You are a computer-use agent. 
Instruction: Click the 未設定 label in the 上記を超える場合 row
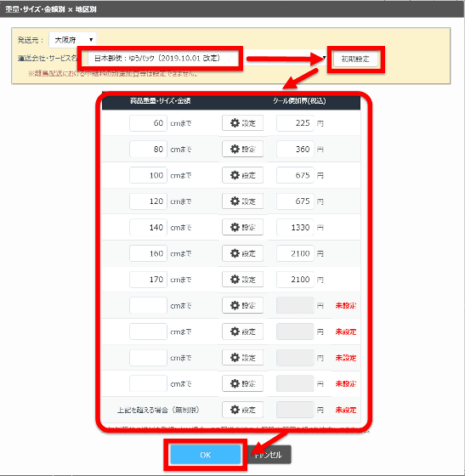346,410
